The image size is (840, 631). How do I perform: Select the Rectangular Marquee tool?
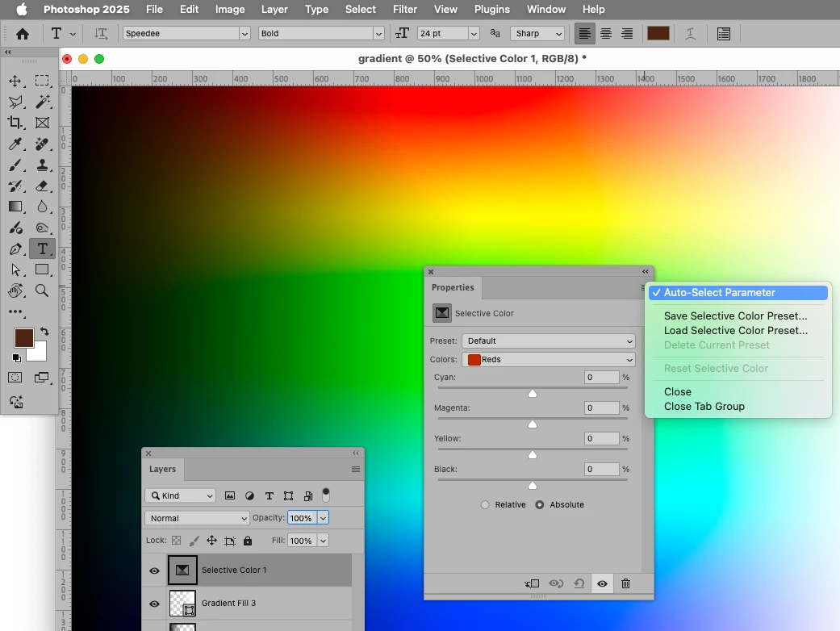(42, 81)
